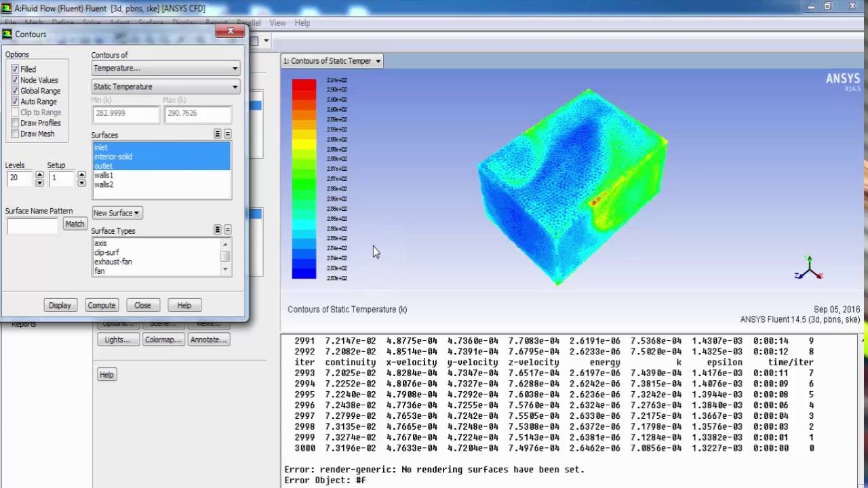Select walls2 in the Surfaces list

point(161,184)
